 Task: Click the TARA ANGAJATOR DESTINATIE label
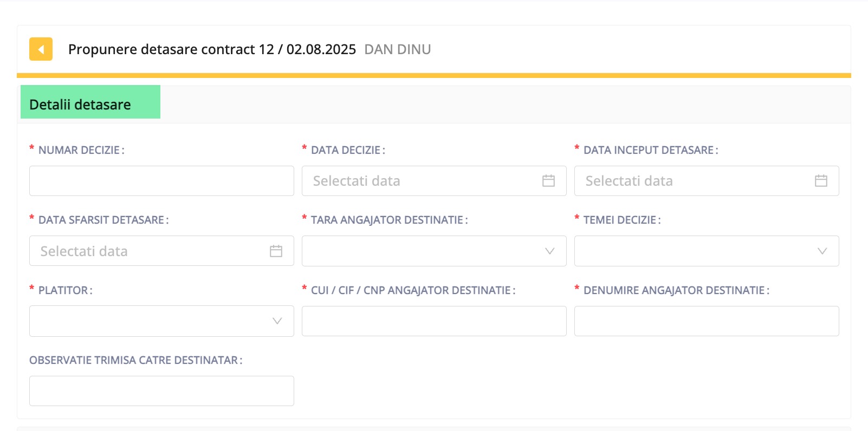[389, 220]
